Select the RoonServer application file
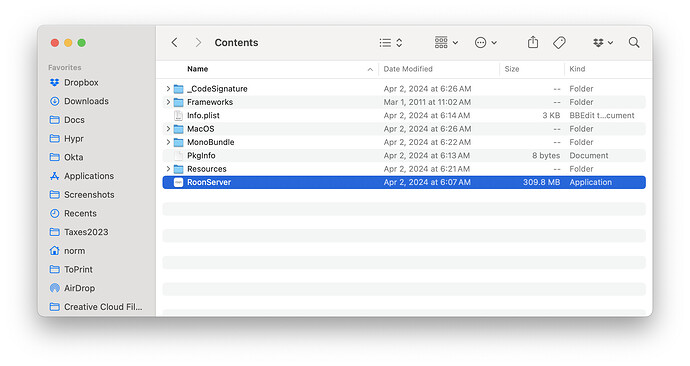This screenshot has width=690, height=366. tap(404, 182)
